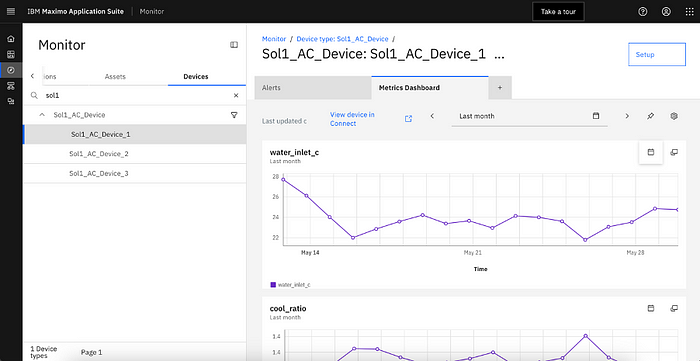Go to Home in the left sidebar
This screenshot has height=362, width=700.
point(11,39)
